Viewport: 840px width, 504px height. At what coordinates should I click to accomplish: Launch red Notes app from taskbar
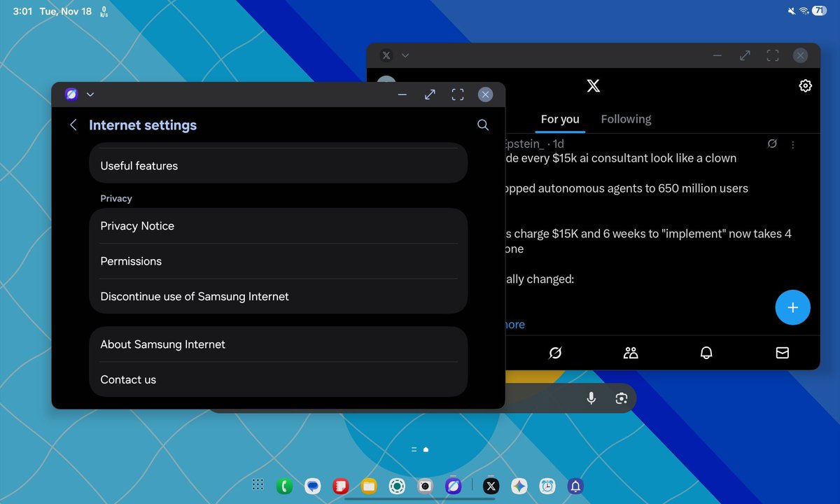[341, 486]
